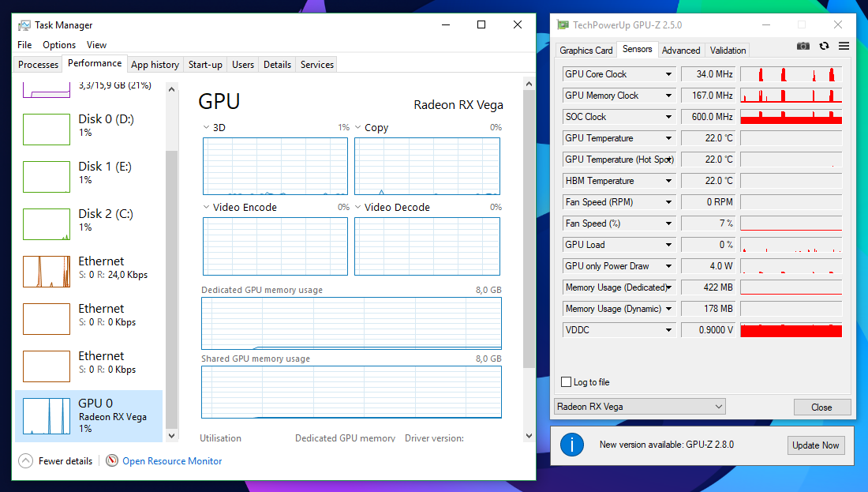Change the 3D engine graph chevron

206,127
